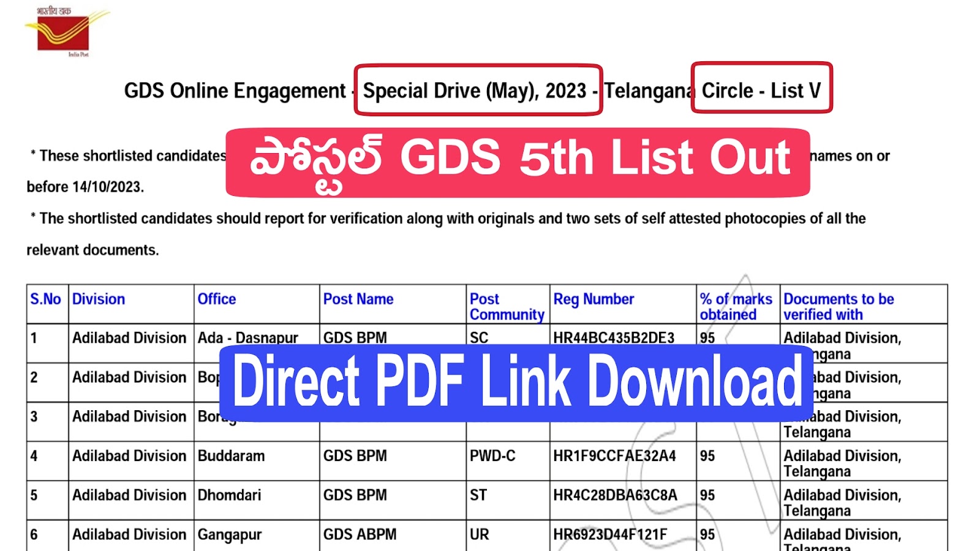Click the 'GDS Online Engagement' title text
980x551 pixels.
click(x=235, y=91)
